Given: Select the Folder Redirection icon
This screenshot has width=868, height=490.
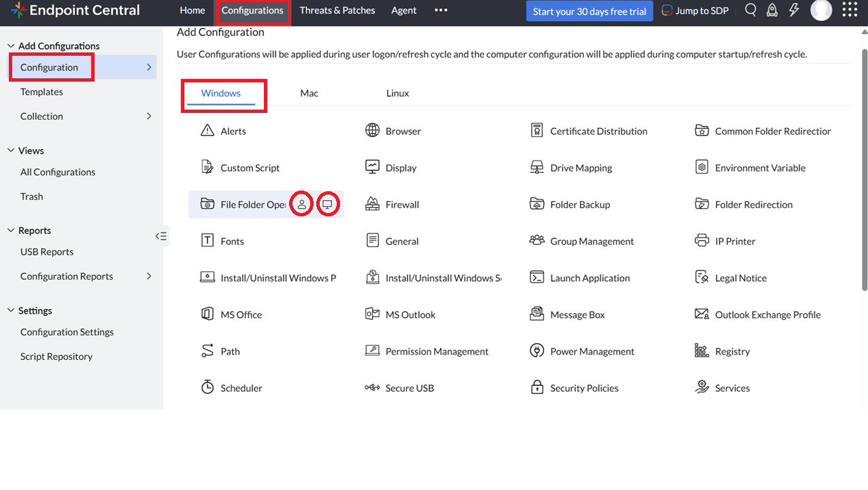Looking at the screenshot, I should tap(702, 203).
